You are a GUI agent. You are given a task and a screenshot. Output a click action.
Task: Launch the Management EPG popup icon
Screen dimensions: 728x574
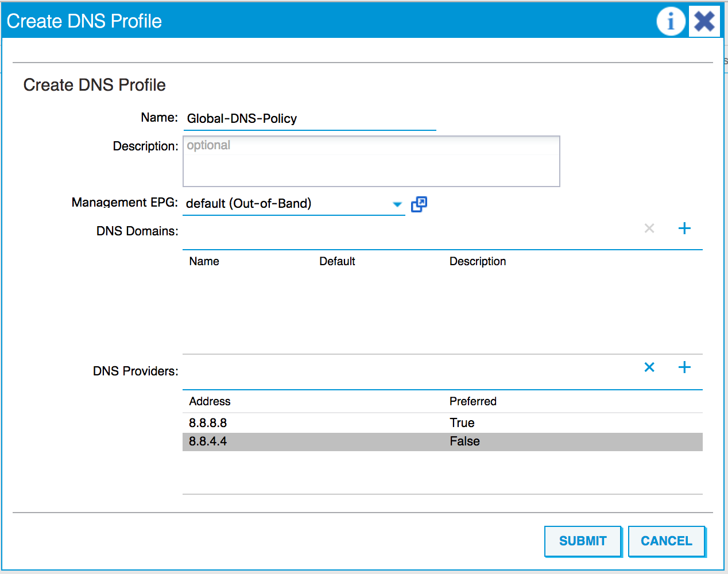click(x=419, y=204)
